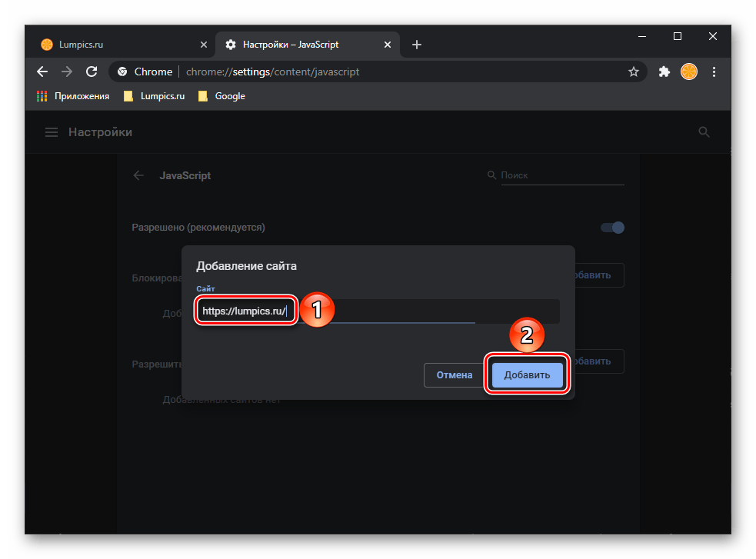The height and width of the screenshot is (559, 756).
Task: Open Chrome three-dot menu
Action: (x=714, y=72)
